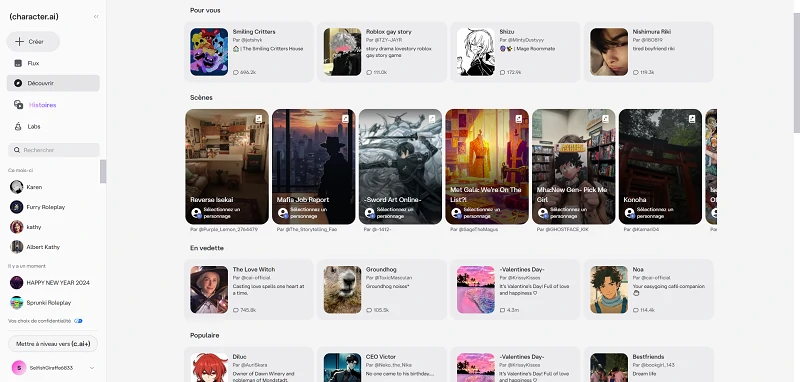Image resolution: width=800 pixels, height=382 pixels.
Task: Open the Sword Art Online scene
Action: coord(401,166)
